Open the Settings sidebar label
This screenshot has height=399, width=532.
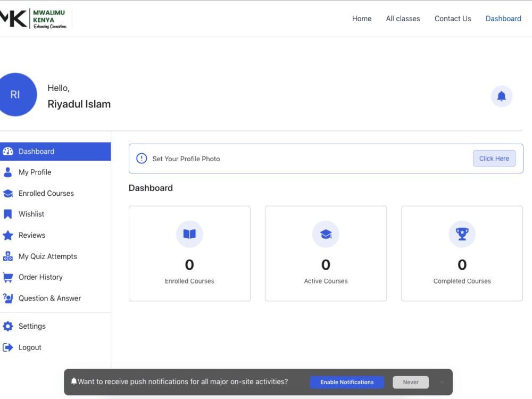click(x=32, y=326)
